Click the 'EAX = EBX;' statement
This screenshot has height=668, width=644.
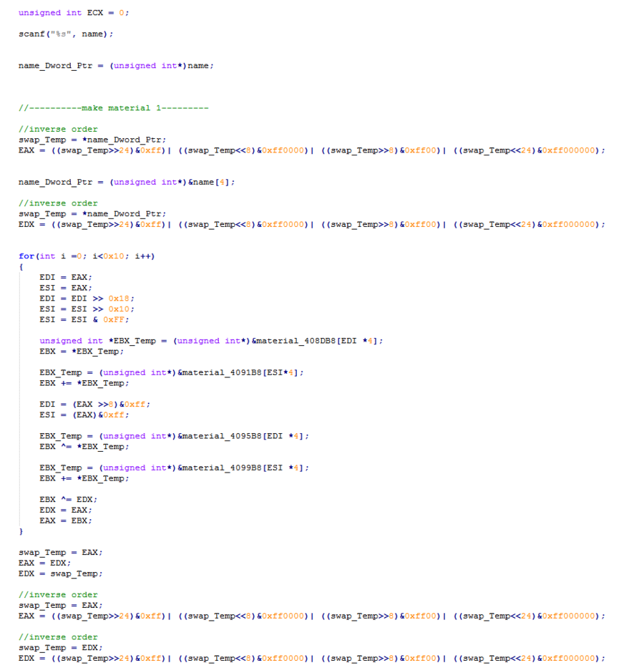(66, 521)
